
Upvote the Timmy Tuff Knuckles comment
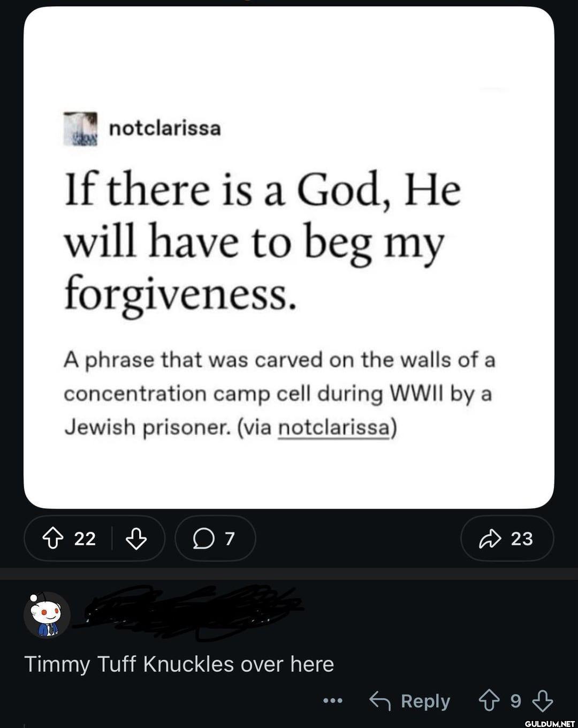(x=489, y=701)
